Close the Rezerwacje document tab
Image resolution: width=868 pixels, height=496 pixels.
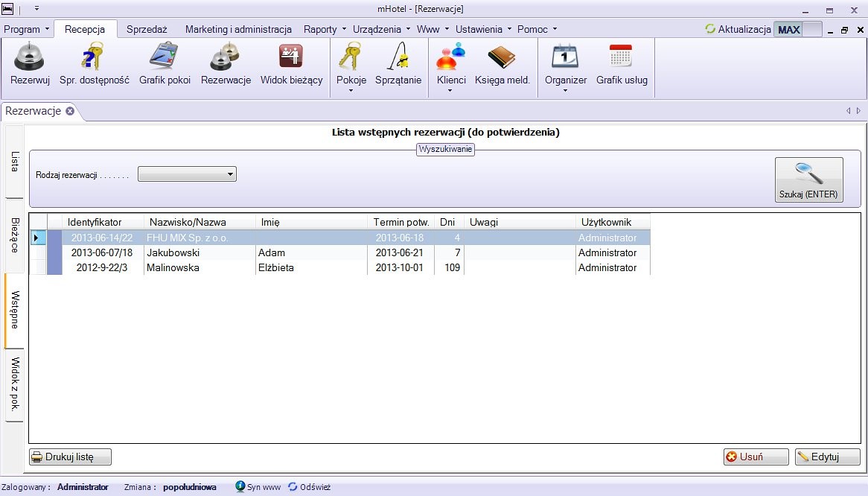click(70, 111)
